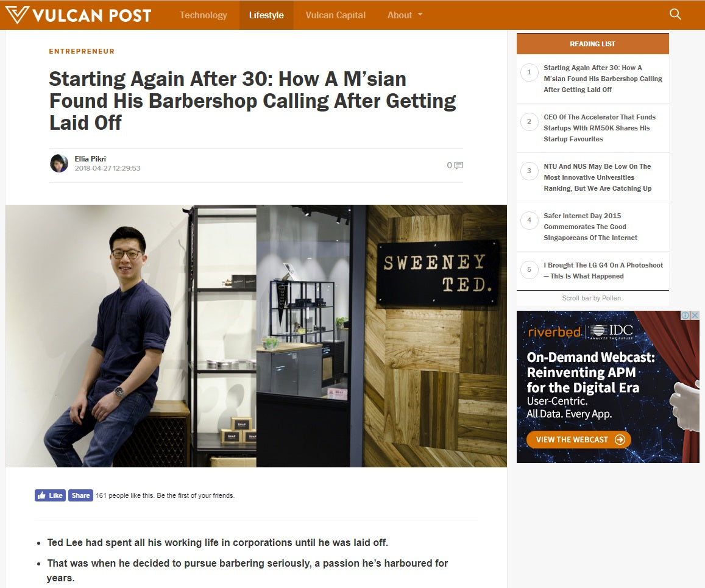The height and width of the screenshot is (588, 705).
Task: Click Ellia Pikri's author avatar
Action: click(x=59, y=163)
